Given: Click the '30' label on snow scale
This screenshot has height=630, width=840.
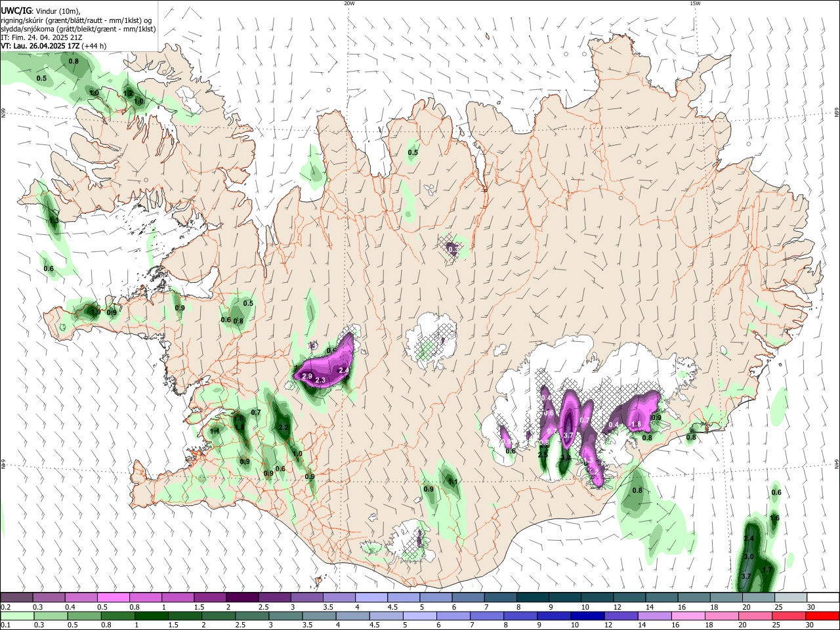Looking at the screenshot, I should pyautogui.click(x=810, y=607).
